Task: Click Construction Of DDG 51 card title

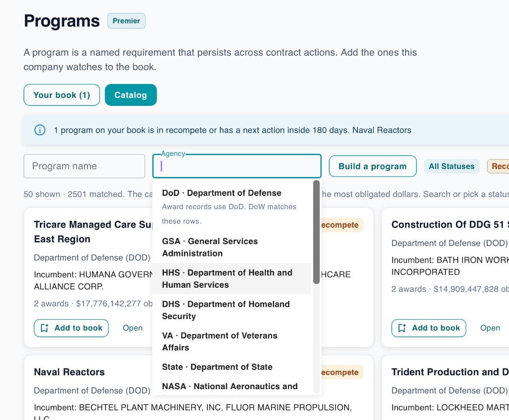Action: [x=450, y=225]
